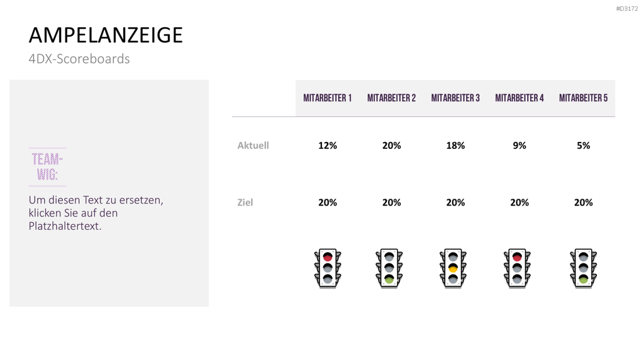Screen dimensions: 644x362
Task: Click the 4DX-Scoreboards subtitle text
Action: [x=79, y=58]
